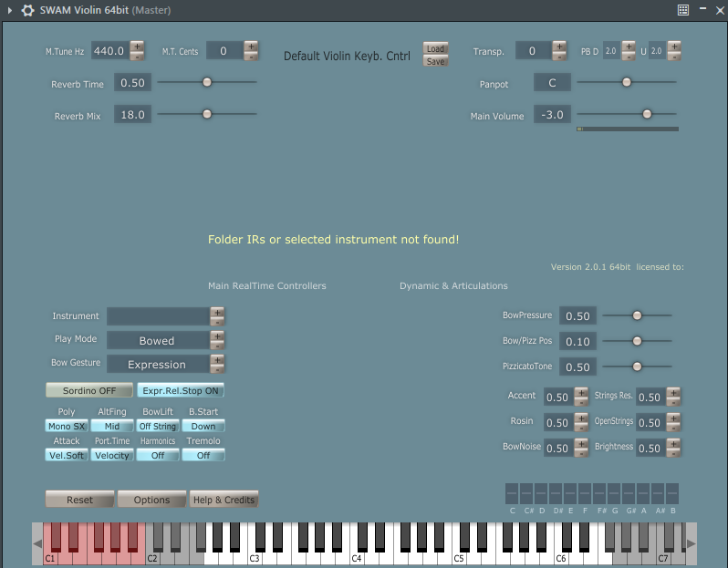728x568 pixels.
Task: Open the Options panel
Action: [x=151, y=500]
